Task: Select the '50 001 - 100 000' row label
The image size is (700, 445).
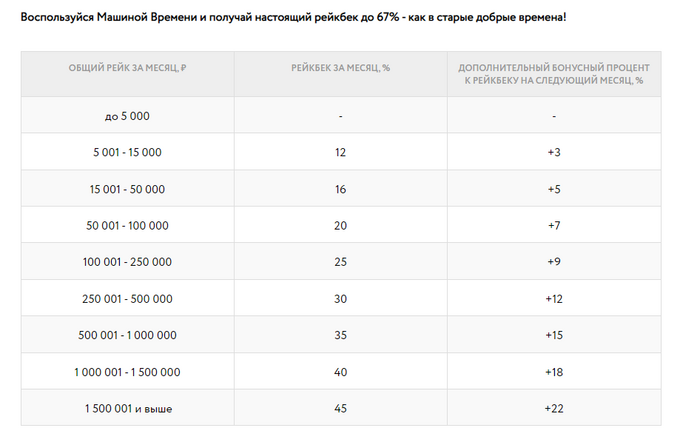Action: tap(127, 226)
